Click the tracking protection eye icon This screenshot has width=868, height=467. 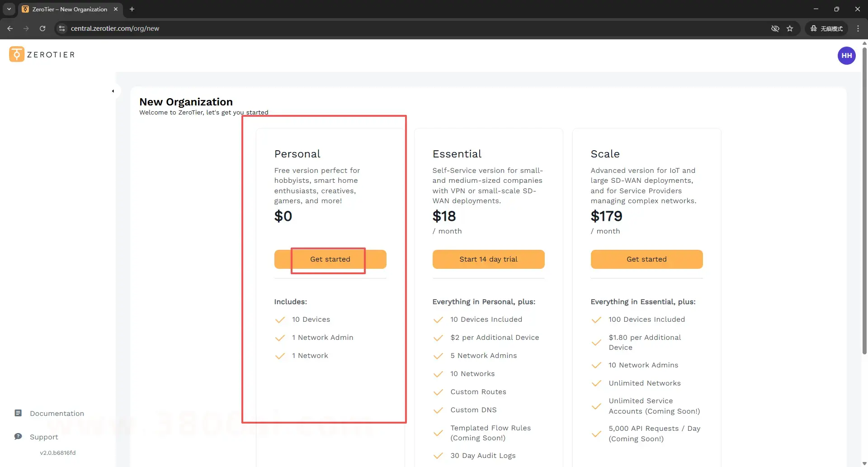point(775,29)
